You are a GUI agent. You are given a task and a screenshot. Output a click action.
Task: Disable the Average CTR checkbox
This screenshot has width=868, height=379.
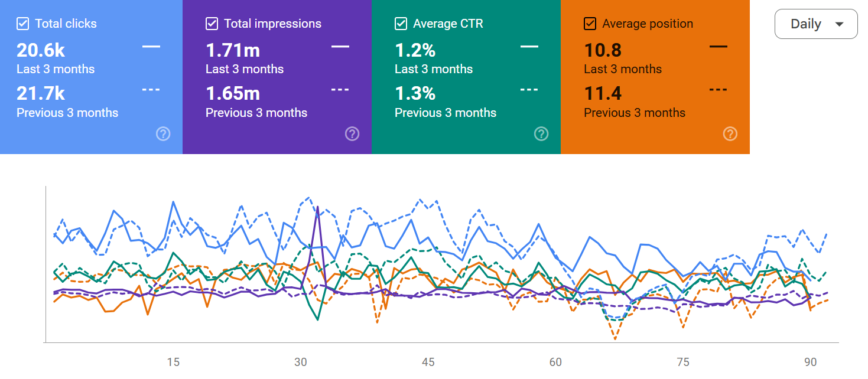[401, 24]
